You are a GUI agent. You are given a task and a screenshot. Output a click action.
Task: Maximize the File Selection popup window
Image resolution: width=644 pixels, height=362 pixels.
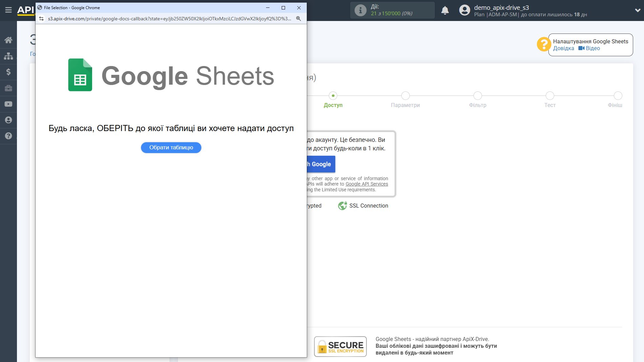(283, 8)
